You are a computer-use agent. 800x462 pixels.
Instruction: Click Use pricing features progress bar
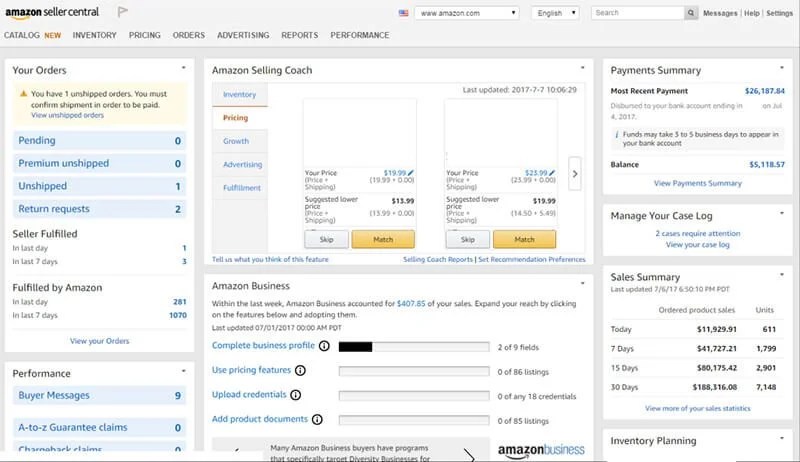click(414, 371)
